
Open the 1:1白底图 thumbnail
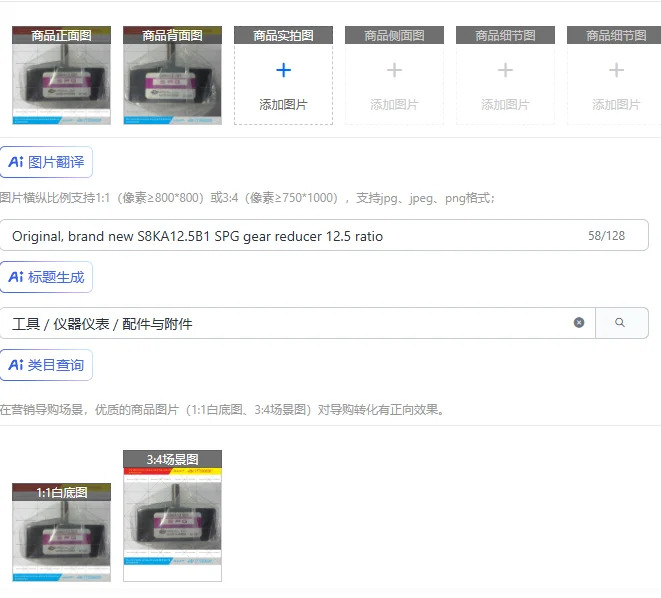tap(62, 532)
